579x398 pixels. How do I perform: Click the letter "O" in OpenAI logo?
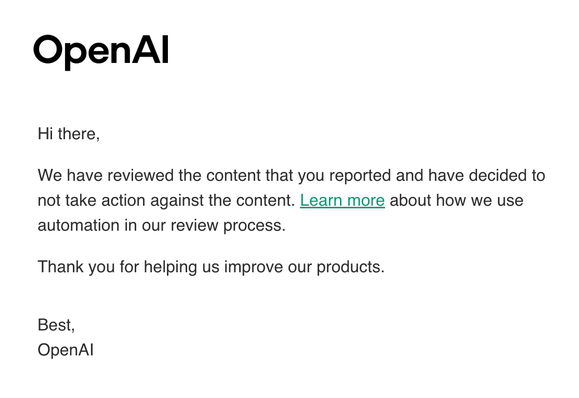click(47, 50)
